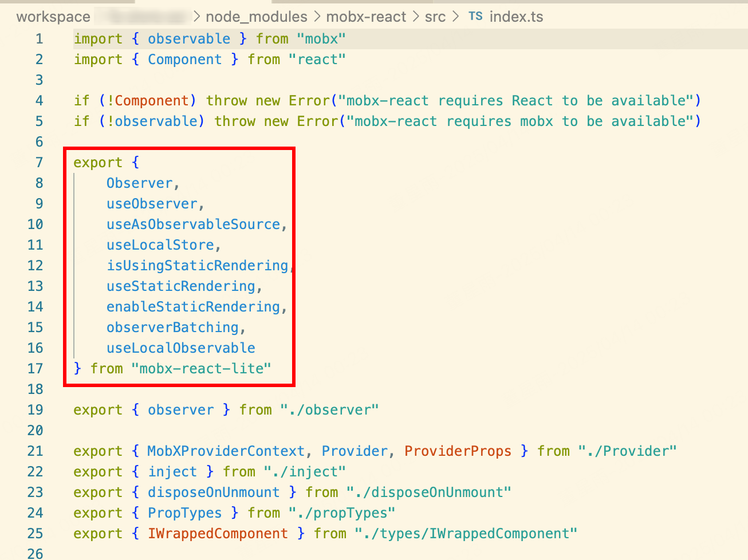Click line number 17 in the gutter
The height and width of the screenshot is (560, 748).
[x=35, y=369]
